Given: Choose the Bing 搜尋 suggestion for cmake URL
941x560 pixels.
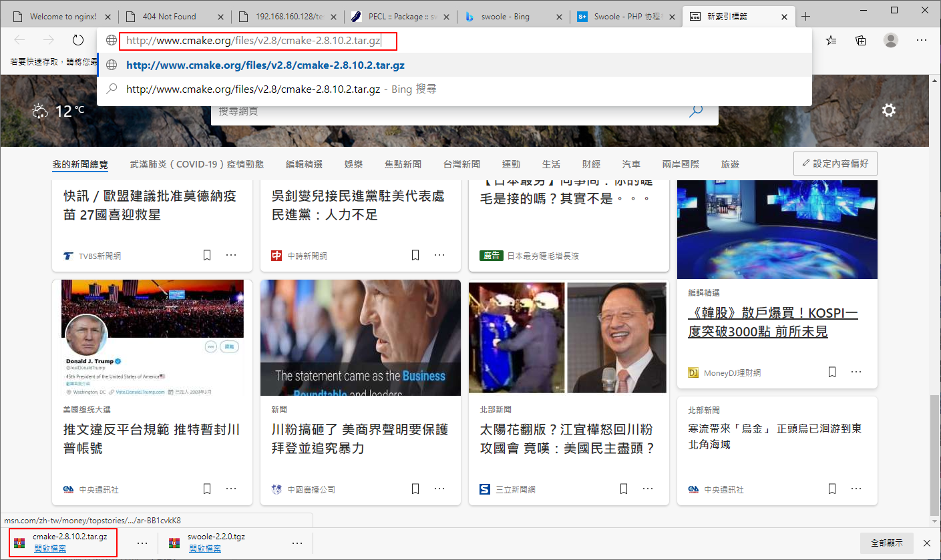Looking at the screenshot, I should pyautogui.click(x=454, y=89).
